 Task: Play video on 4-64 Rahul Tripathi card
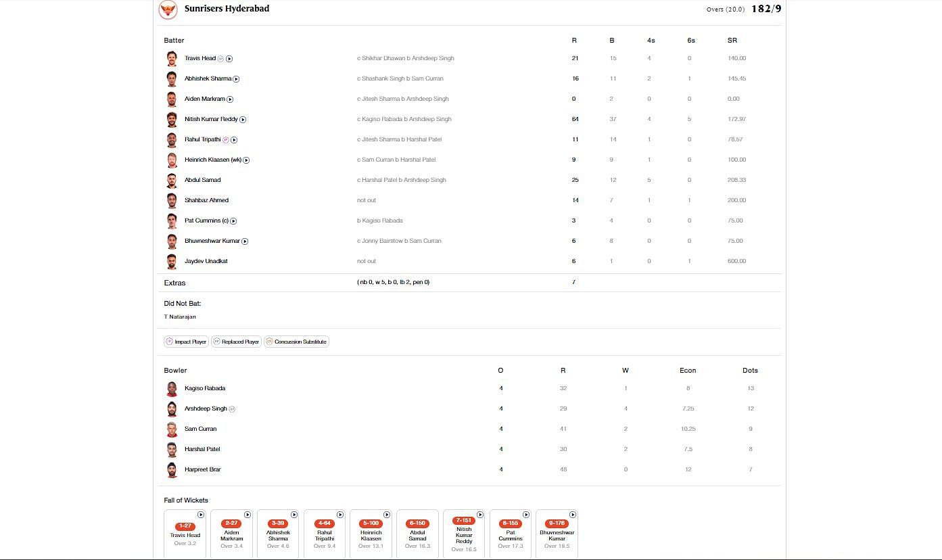tap(340, 515)
